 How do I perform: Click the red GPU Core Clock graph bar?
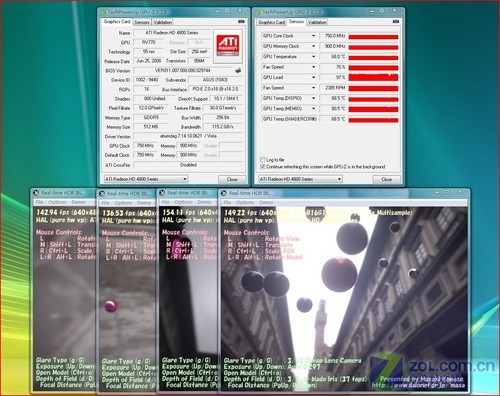(373, 37)
